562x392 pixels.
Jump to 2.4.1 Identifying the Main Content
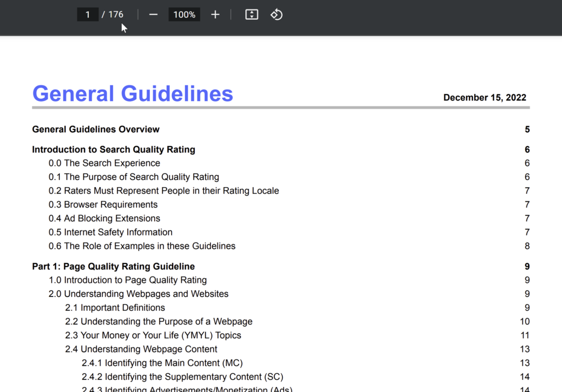click(162, 363)
